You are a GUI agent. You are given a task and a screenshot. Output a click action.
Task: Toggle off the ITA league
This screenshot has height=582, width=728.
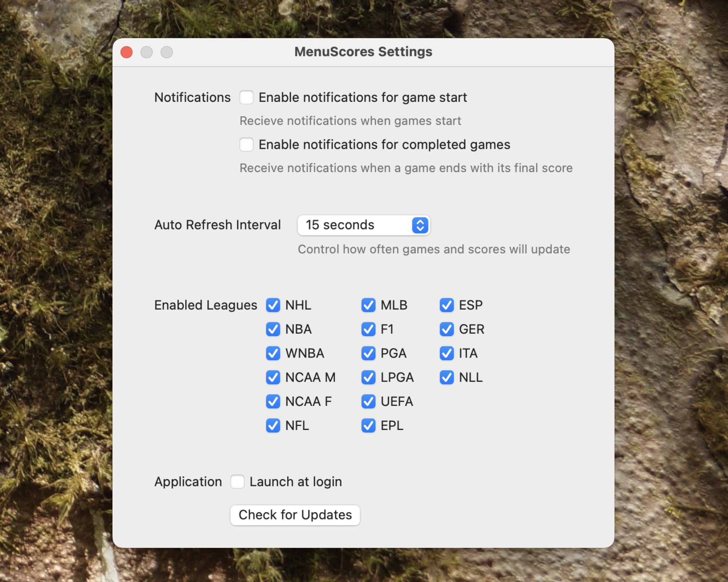447,353
